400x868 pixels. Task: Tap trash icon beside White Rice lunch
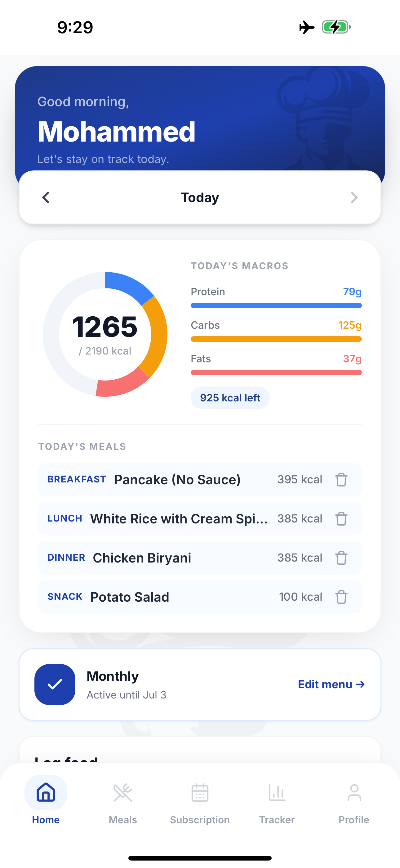(341, 518)
